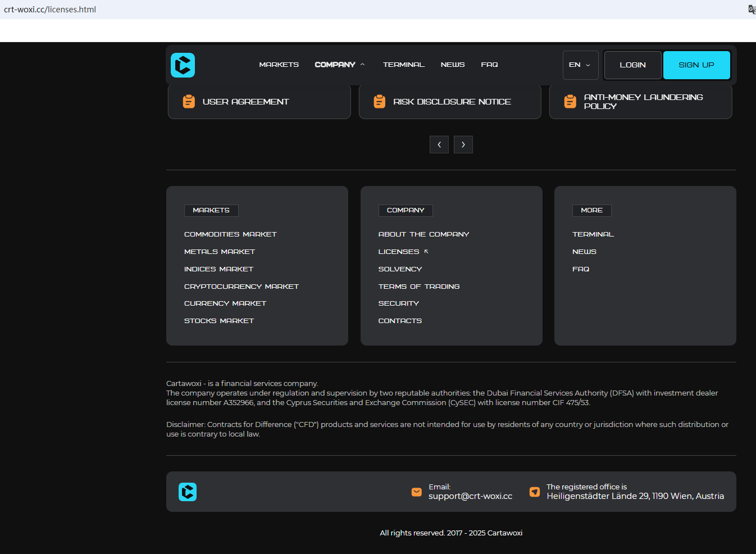The height and width of the screenshot is (554, 756).
Task: Go to next documents slide arrow
Action: point(463,144)
